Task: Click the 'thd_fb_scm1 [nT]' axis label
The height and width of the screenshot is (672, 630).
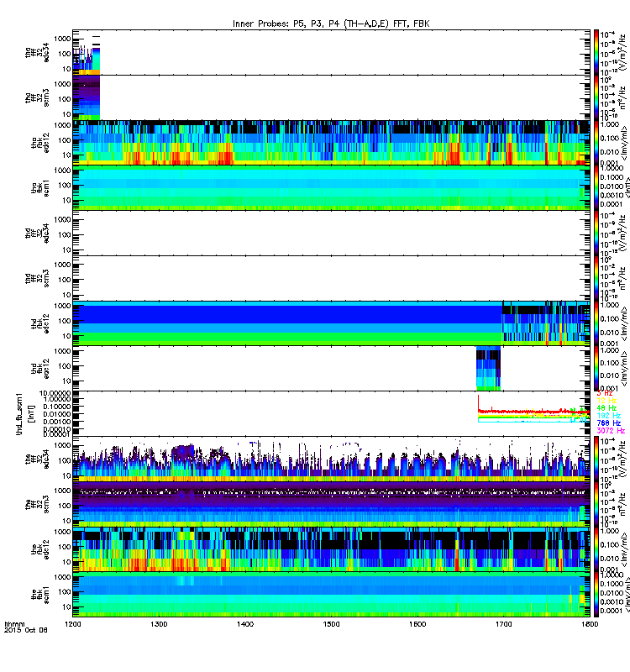Action: [x=25, y=414]
